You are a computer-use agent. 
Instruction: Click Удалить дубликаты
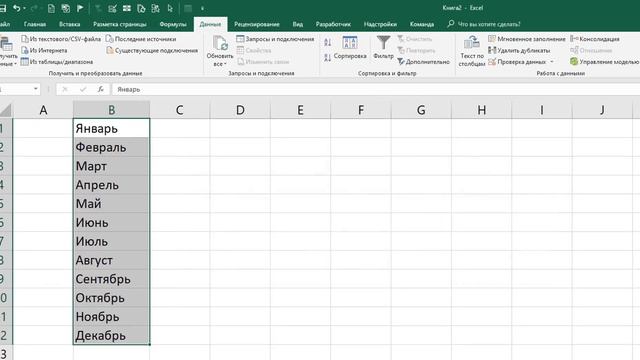click(x=519, y=50)
